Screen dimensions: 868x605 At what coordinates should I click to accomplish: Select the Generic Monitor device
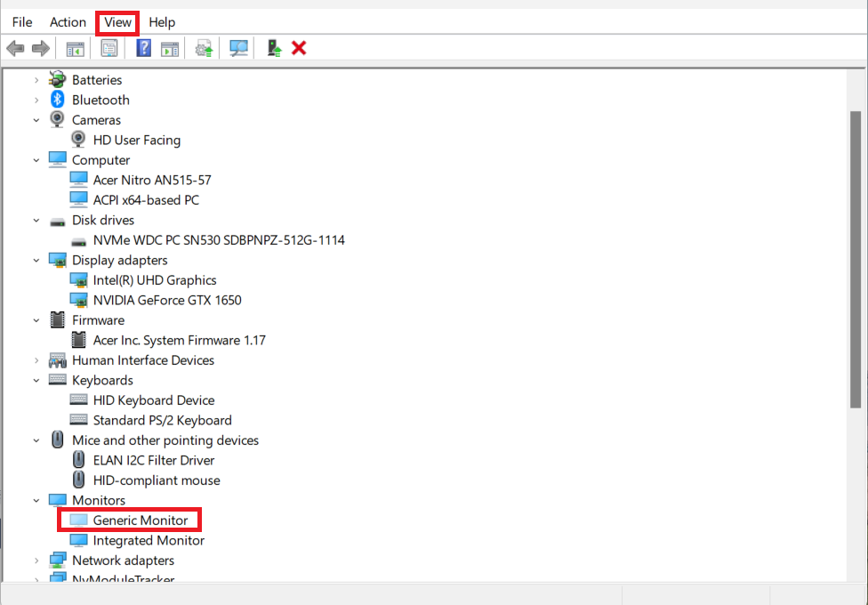coord(141,520)
